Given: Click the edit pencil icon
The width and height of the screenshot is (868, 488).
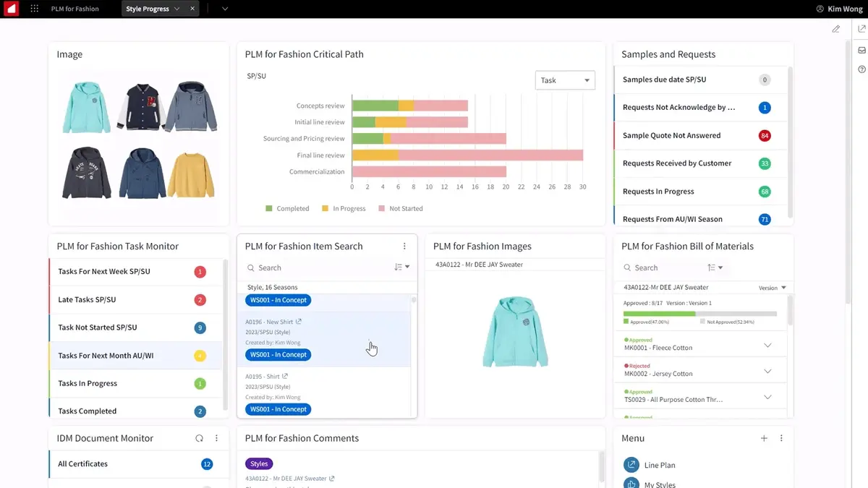Looking at the screenshot, I should coord(836,29).
